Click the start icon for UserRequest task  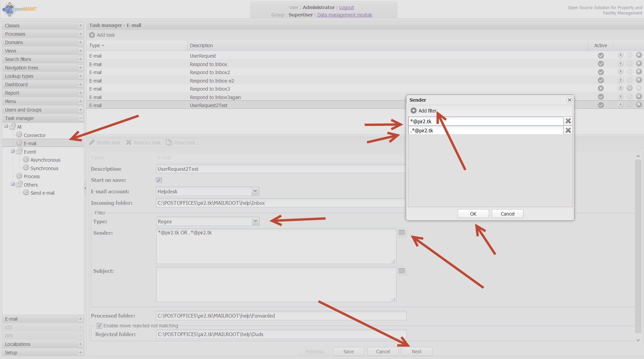620,55
